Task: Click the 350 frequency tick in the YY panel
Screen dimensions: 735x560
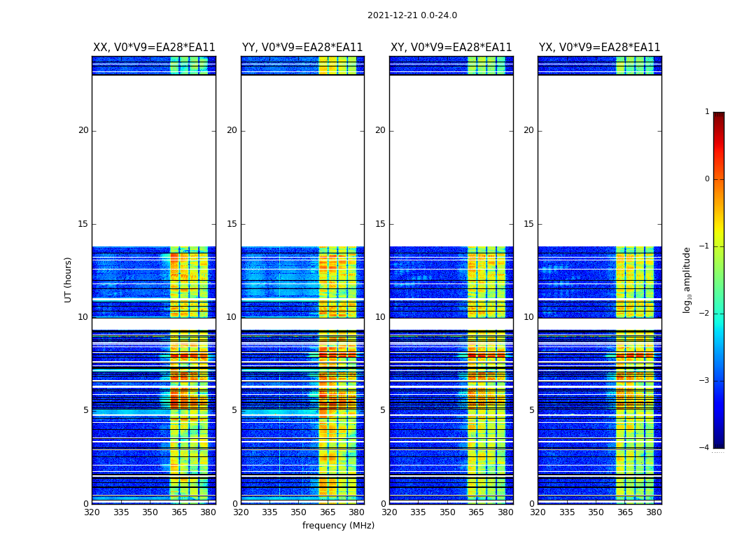Action: click(299, 512)
